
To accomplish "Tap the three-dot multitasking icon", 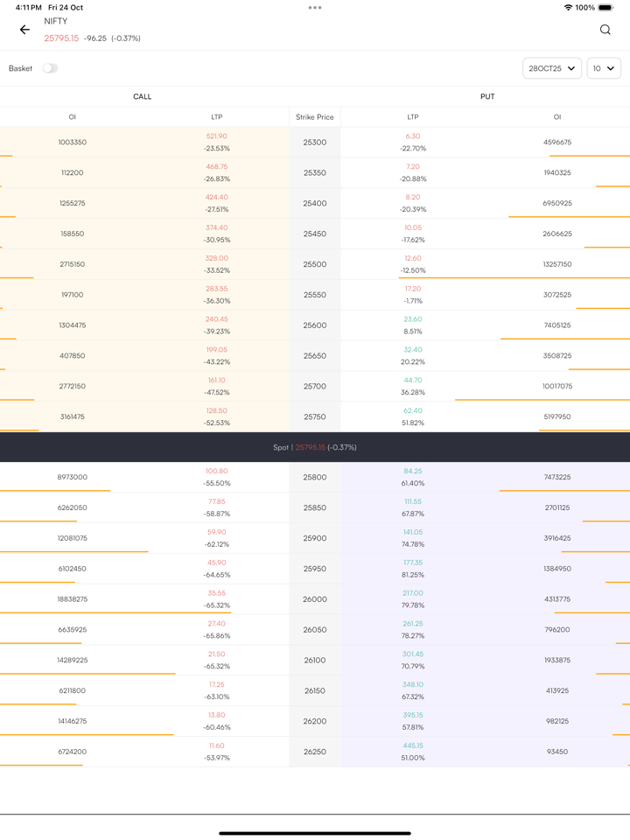I will coord(315,8).
